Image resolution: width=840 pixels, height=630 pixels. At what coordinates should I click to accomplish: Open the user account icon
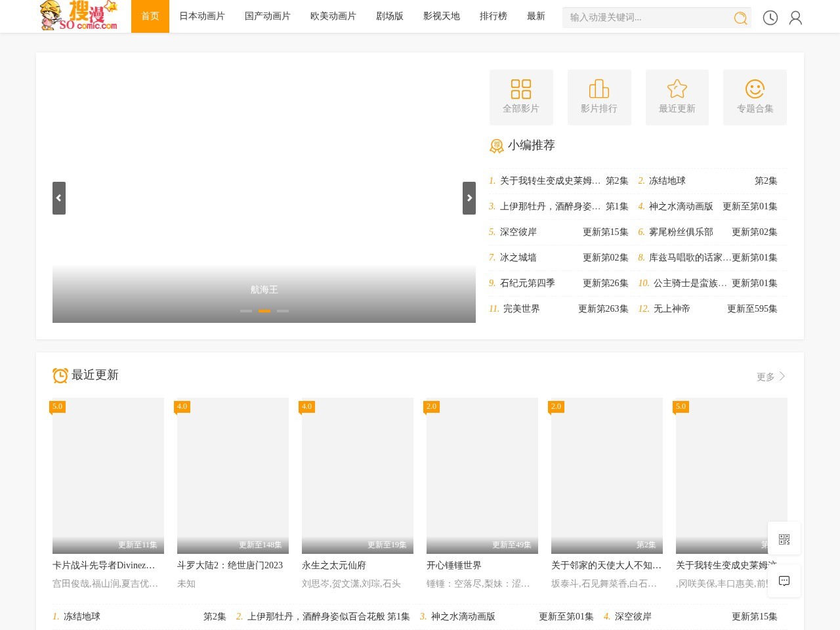pos(795,18)
